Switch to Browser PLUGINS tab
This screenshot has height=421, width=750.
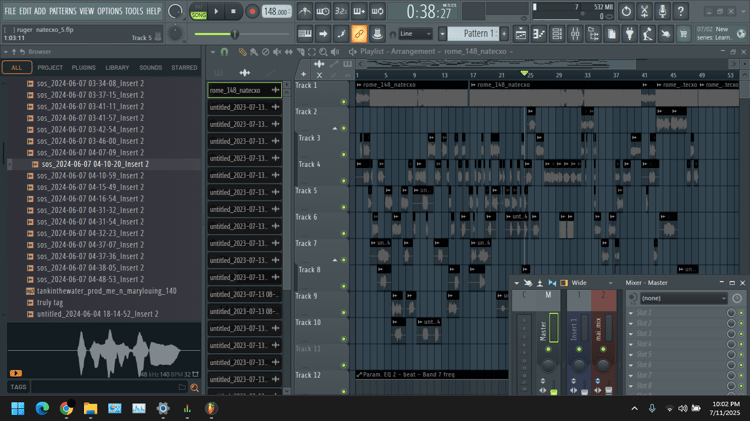[x=84, y=67]
